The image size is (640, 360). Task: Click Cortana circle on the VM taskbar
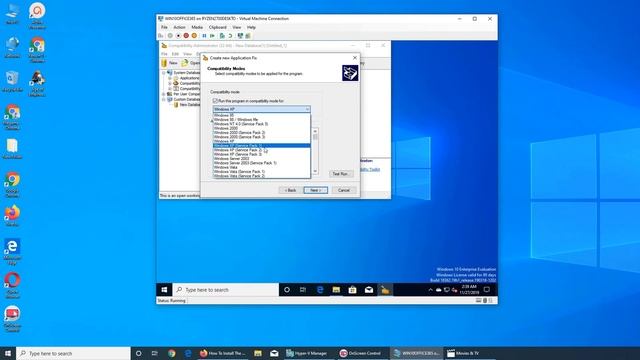pos(287,290)
